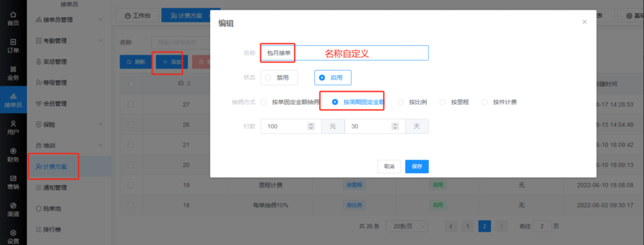Click the 保存 save button
Viewport: 644px width, 245px height.
[x=417, y=167]
